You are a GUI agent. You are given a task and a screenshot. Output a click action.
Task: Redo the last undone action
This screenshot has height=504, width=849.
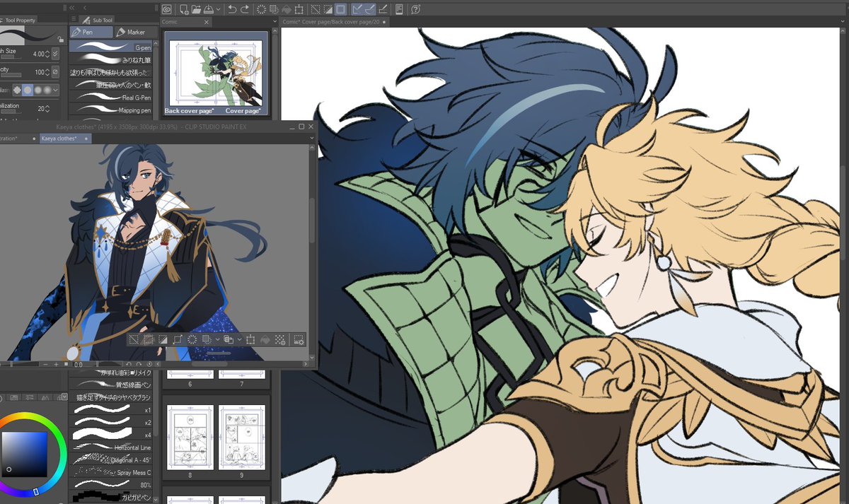pyautogui.click(x=245, y=9)
